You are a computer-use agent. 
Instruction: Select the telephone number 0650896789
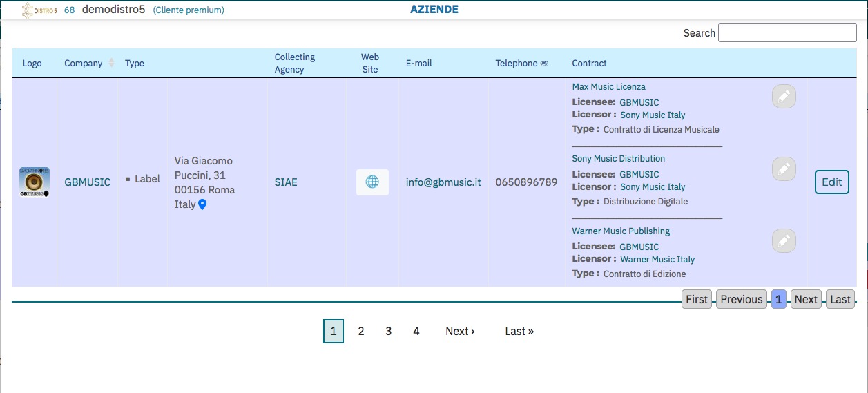[x=526, y=182]
